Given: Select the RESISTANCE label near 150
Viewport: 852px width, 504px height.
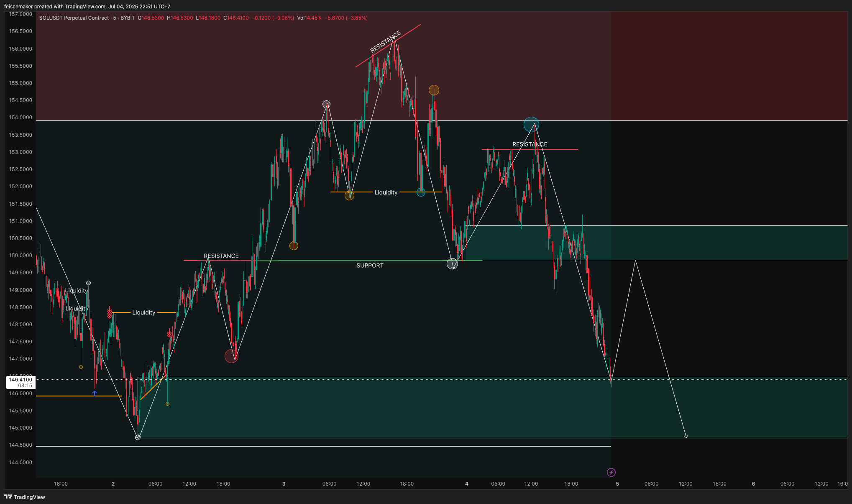Looking at the screenshot, I should coord(221,256).
